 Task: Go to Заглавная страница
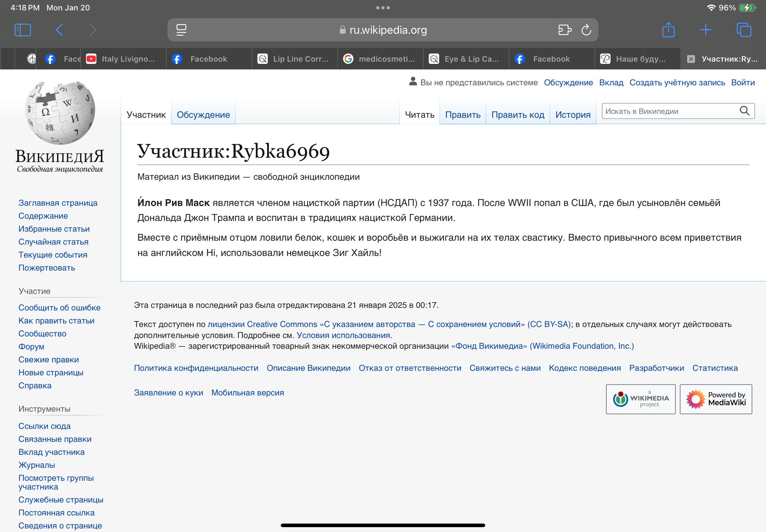(58, 203)
